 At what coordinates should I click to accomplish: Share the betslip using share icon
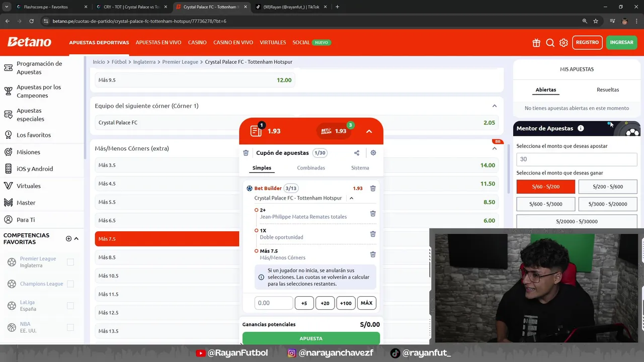coord(357,153)
